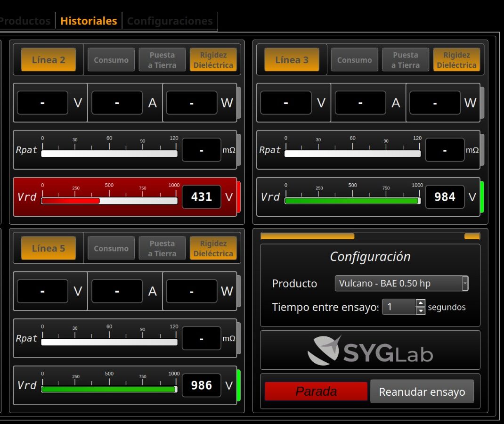Toggle the Línea 3 button
The width and height of the screenshot is (504, 424).
292,60
